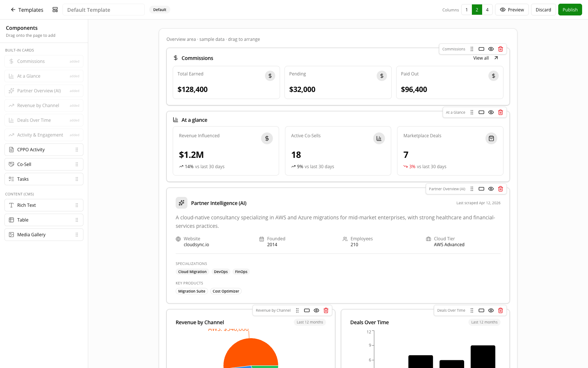Click the FinOps specialization chip
This screenshot has height=368, width=588.
pos(241,272)
